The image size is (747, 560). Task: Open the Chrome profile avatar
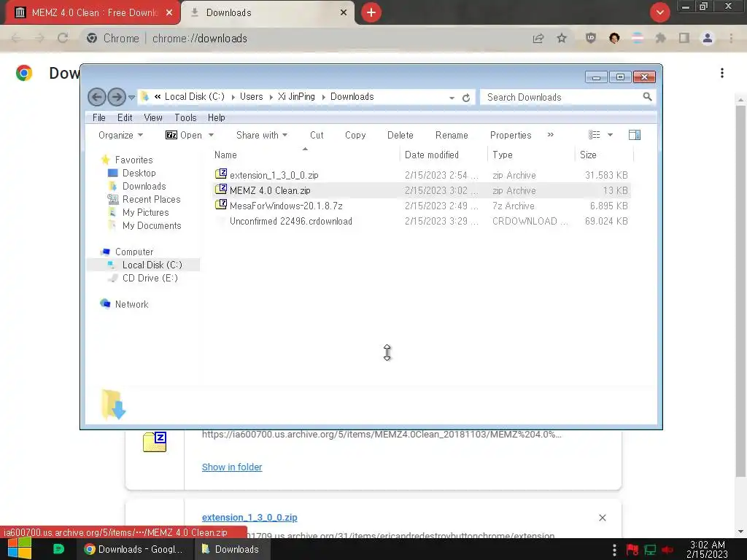[708, 38]
